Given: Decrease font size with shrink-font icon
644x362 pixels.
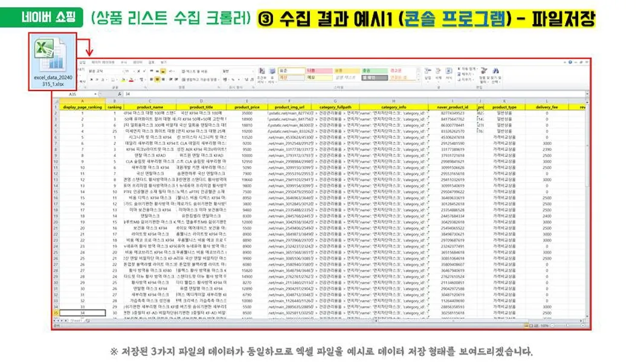Looking at the screenshot, I should 144,71.
